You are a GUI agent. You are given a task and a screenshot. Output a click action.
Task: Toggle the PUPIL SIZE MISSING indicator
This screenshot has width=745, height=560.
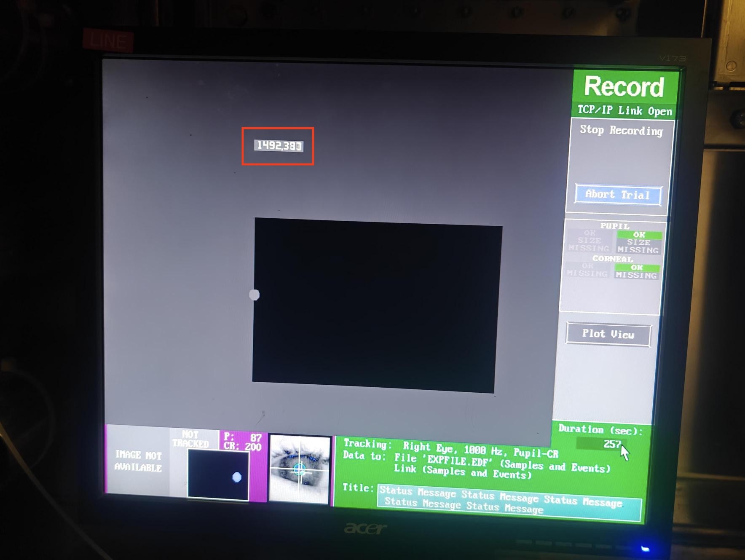point(637,246)
